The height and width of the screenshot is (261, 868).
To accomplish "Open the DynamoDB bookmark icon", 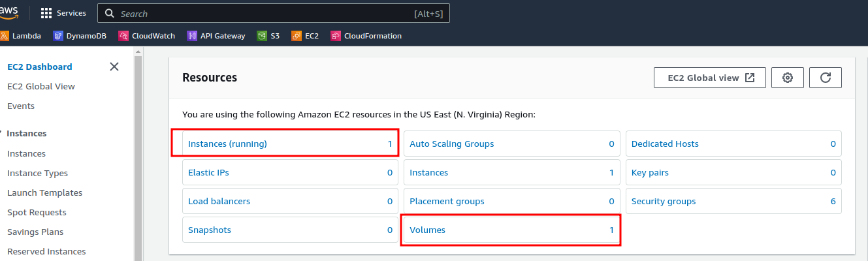I will tap(58, 36).
